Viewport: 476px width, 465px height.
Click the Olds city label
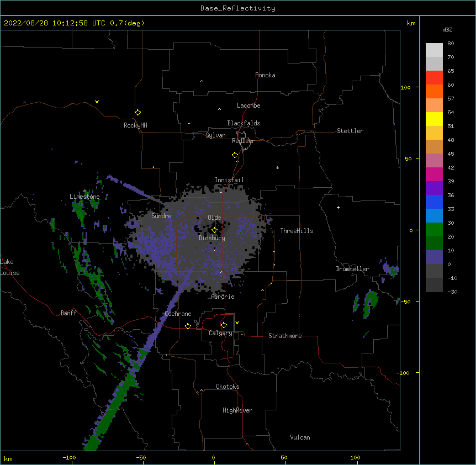click(214, 218)
